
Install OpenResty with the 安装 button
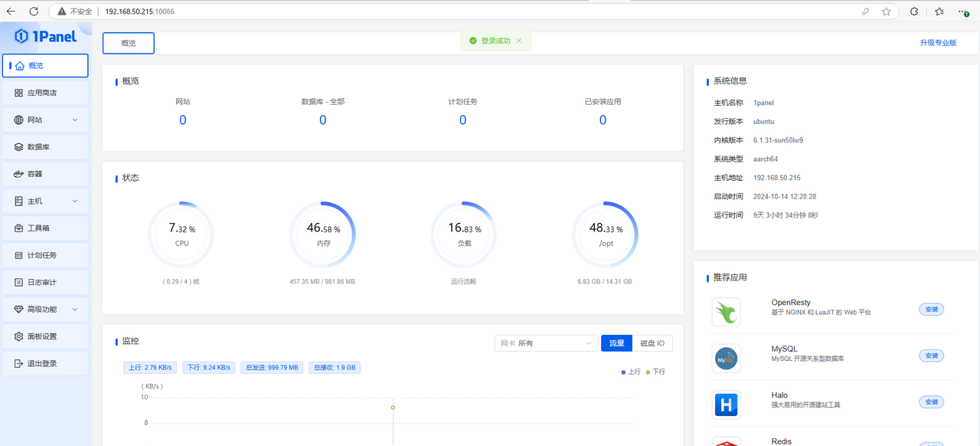click(x=931, y=310)
